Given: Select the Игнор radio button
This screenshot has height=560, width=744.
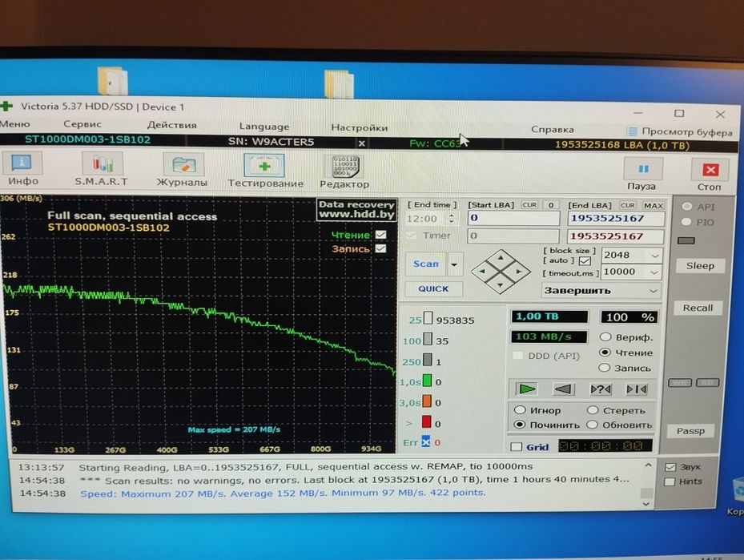Looking at the screenshot, I should click(520, 409).
